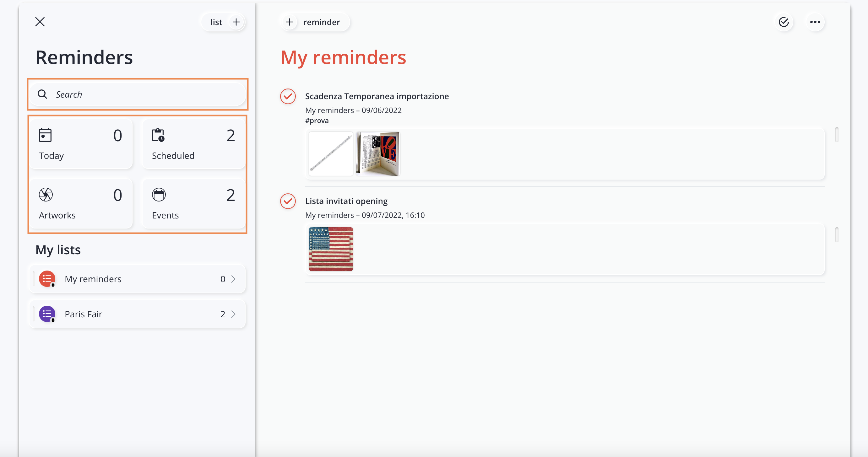
Task: Click the drag handle beside the flag attachment
Action: [837, 235]
